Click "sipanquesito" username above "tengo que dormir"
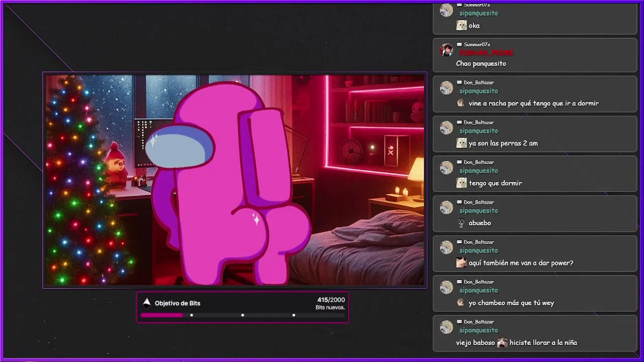Screen dimensions: 644x362 (478, 170)
